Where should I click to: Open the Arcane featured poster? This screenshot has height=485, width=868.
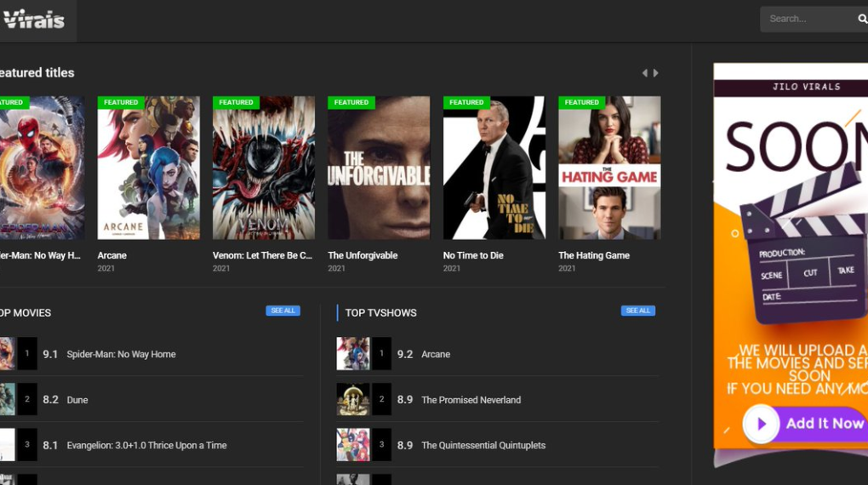[x=149, y=168]
